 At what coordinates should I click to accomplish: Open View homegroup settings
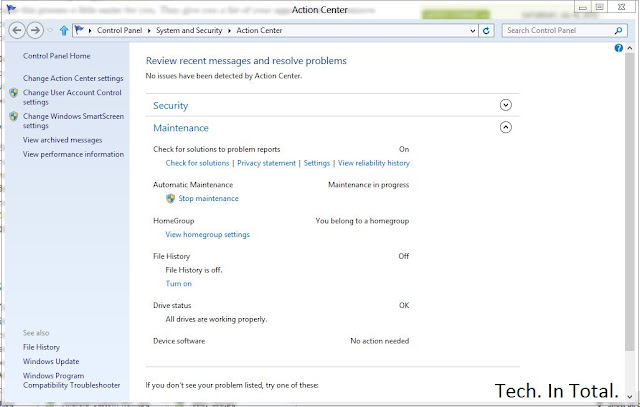click(x=207, y=234)
